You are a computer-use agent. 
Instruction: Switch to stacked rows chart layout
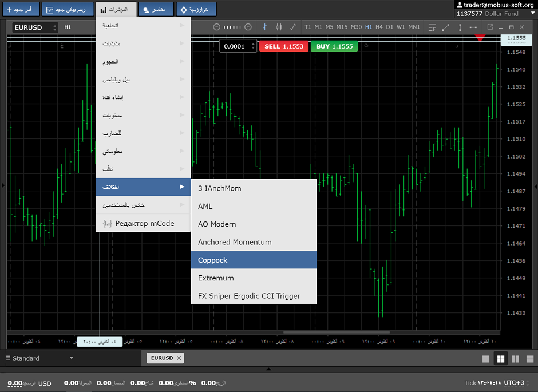coord(530,359)
